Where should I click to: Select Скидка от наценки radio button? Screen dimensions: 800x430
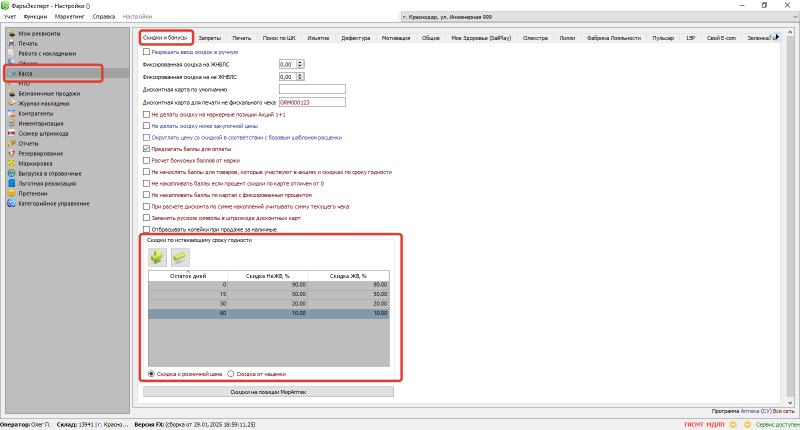[x=231, y=373]
